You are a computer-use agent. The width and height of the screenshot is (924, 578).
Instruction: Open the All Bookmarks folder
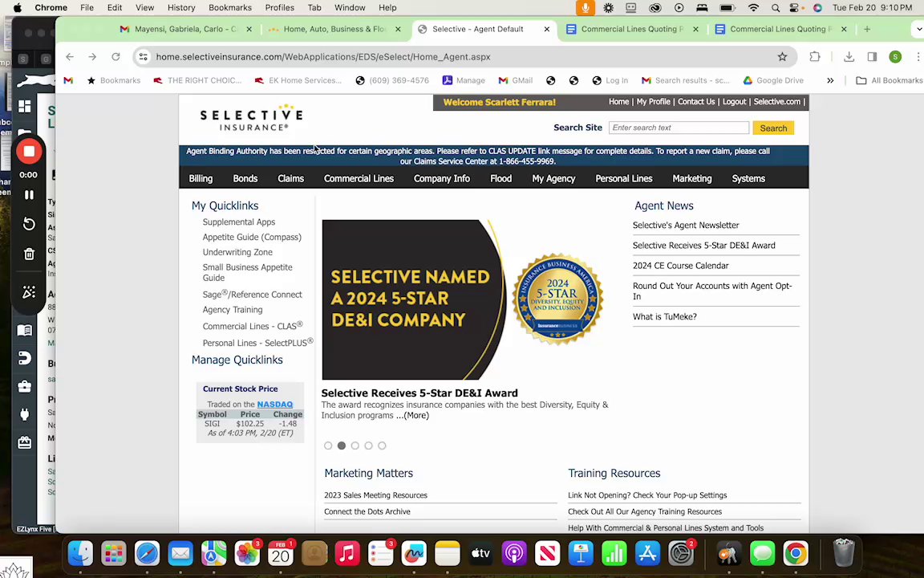[x=890, y=80]
